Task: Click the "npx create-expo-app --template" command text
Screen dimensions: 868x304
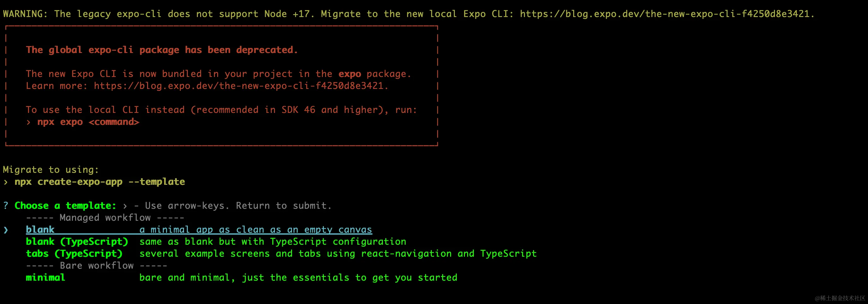Action: [100, 182]
